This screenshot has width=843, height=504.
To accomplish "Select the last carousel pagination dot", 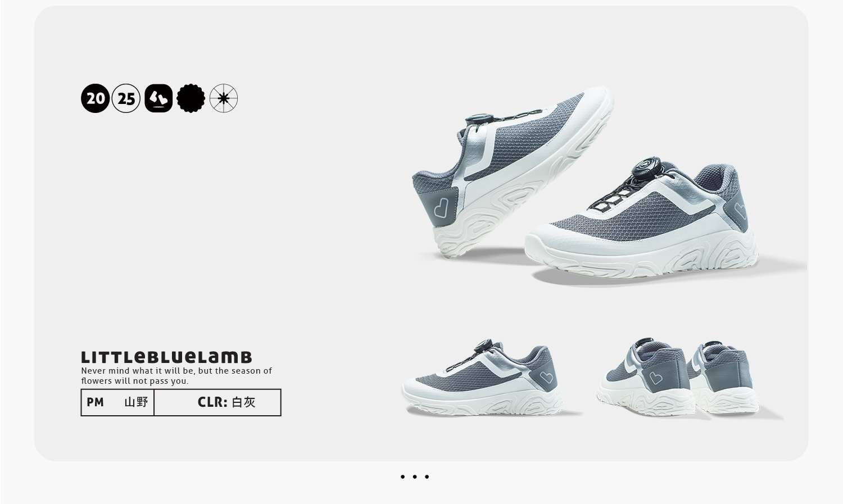I will click(x=427, y=476).
